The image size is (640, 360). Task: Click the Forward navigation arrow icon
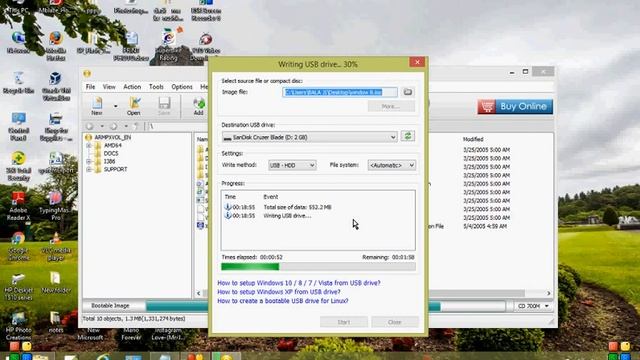tap(114, 126)
